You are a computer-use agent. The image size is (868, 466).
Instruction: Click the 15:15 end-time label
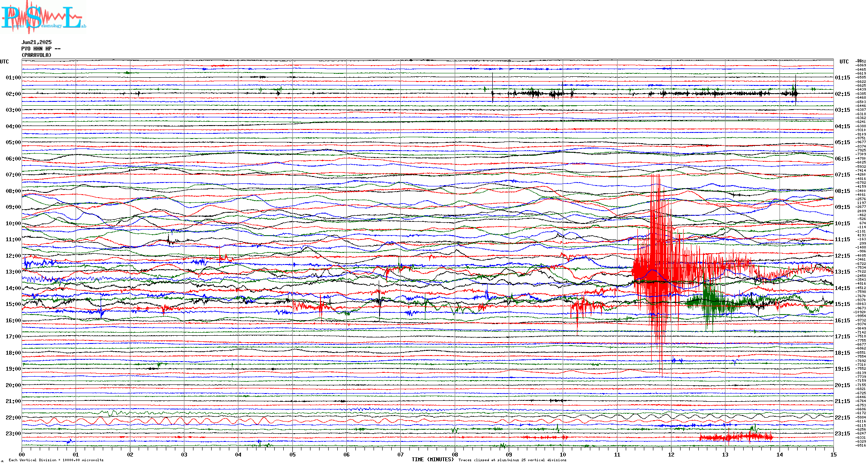[843, 304]
